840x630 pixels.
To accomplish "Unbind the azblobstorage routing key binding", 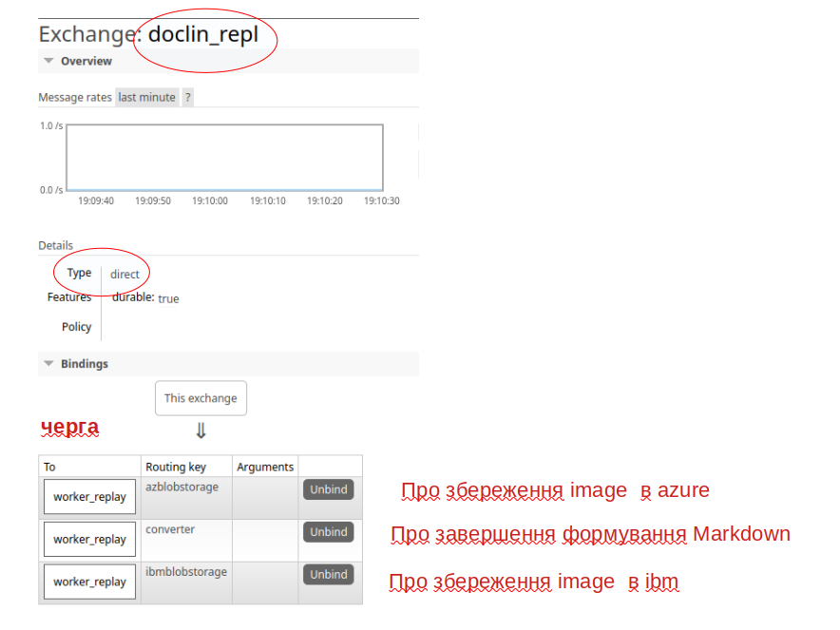I will pos(328,490).
